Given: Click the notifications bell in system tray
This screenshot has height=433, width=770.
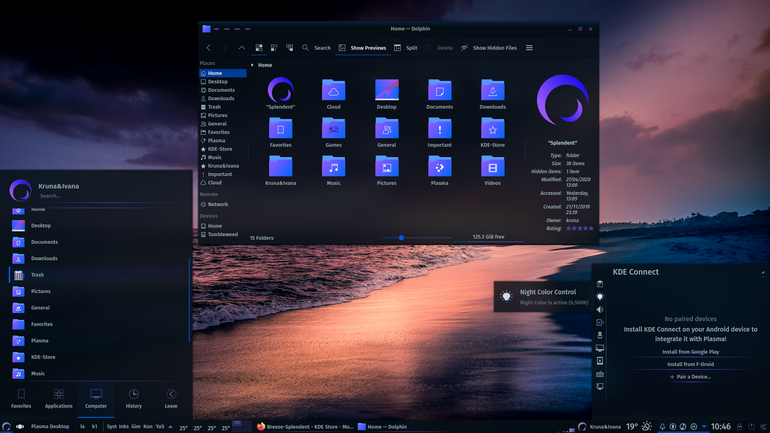Looking at the screenshot, I should (662, 427).
